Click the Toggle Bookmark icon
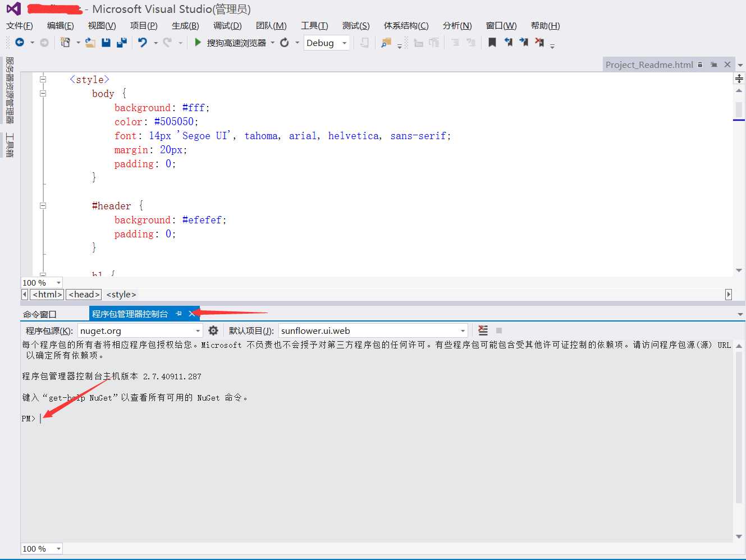This screenshot has width=746, height=560. tap(492, 43)
